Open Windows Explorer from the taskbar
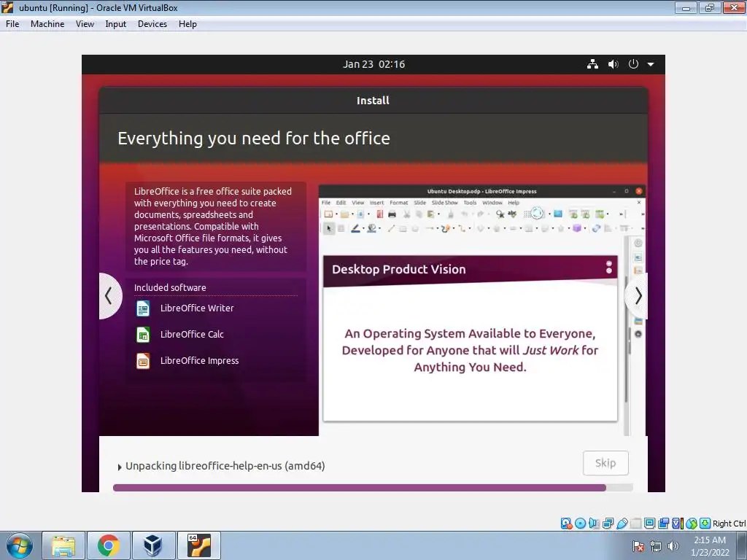This screenshot has width=747, height=560. pyautogui.click(x=63, y=545)
